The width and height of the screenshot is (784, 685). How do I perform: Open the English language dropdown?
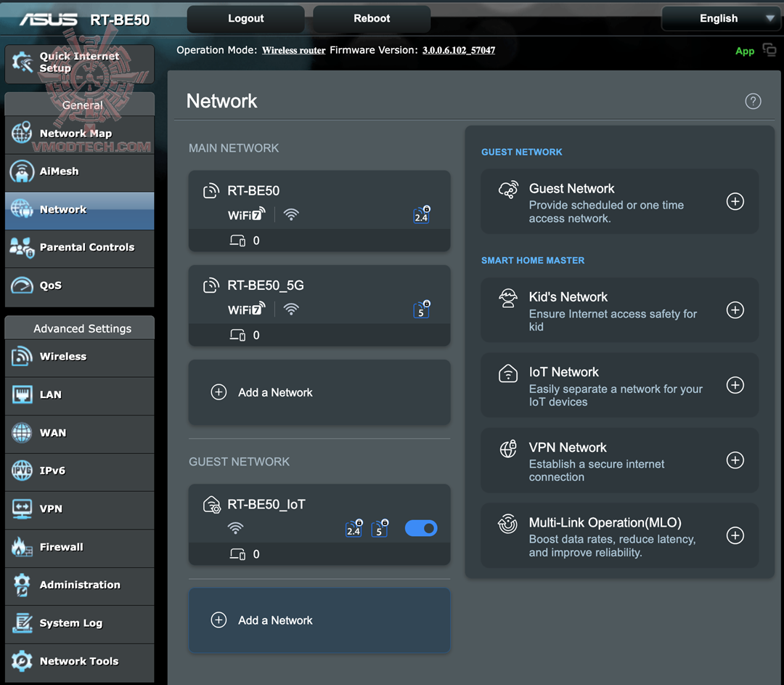pos(720,18)
